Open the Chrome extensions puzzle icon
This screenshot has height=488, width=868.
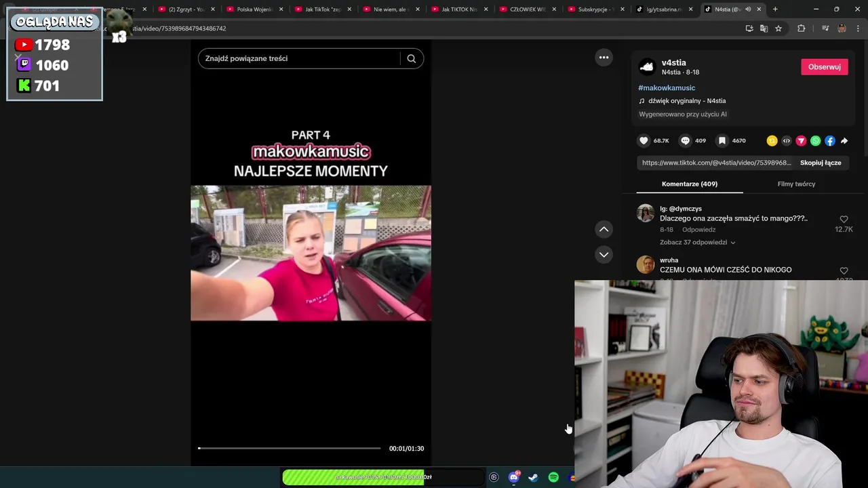click(x=802, y=28)
